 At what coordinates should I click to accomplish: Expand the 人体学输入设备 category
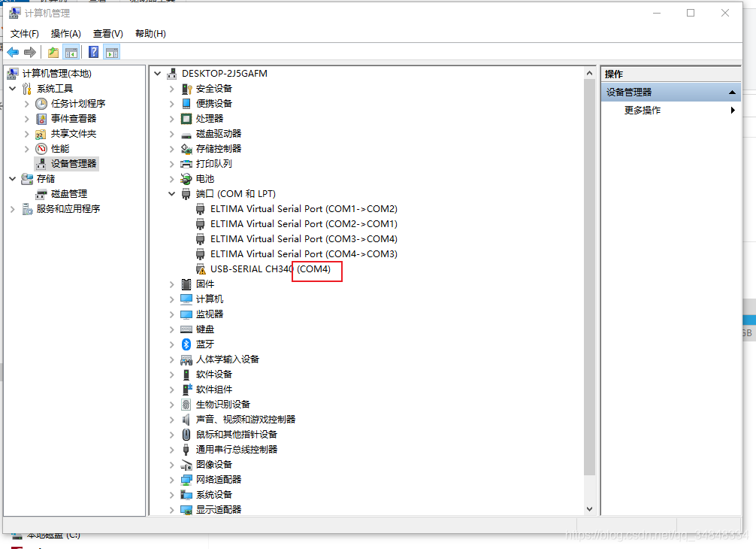171,359
